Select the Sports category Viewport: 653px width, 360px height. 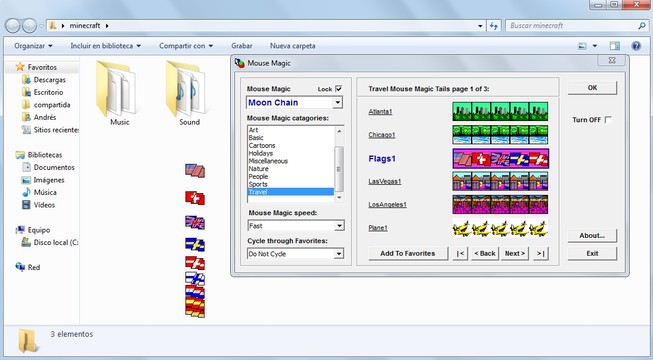point(258,184)
